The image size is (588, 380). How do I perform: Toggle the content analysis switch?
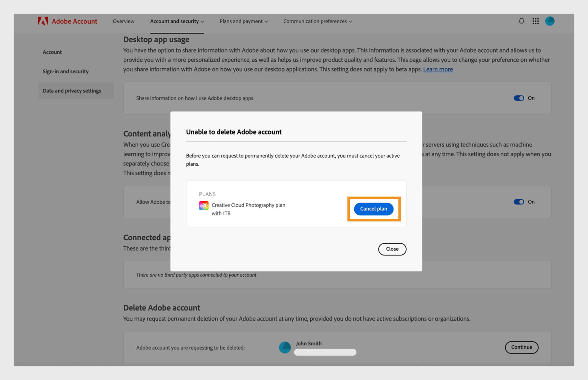[519, 202]
